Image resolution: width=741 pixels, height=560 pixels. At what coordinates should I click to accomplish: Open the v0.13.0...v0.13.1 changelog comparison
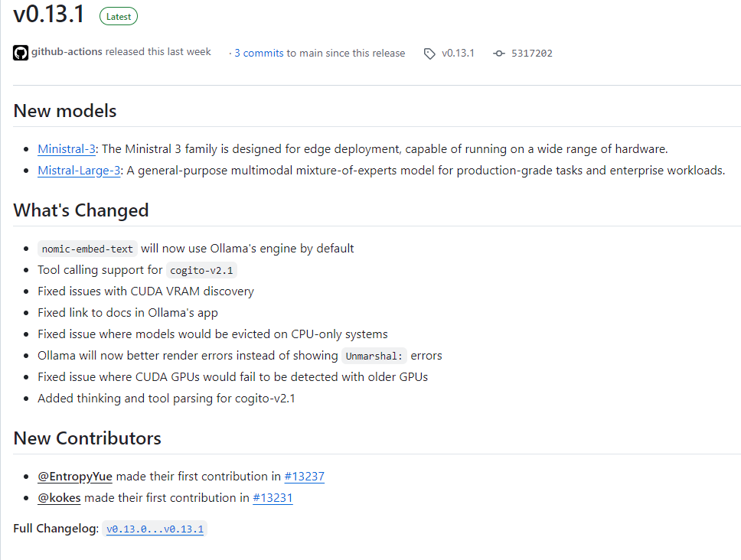pyautogui.click(x=155, y=529)
